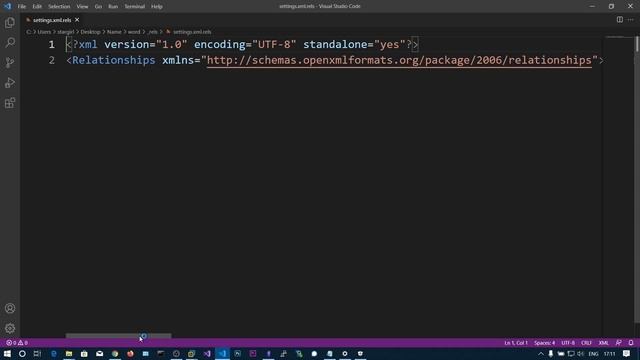Screen dimensions: 640x360
Task: Click line number 2 in the gutter
Action: pos(51,60)
